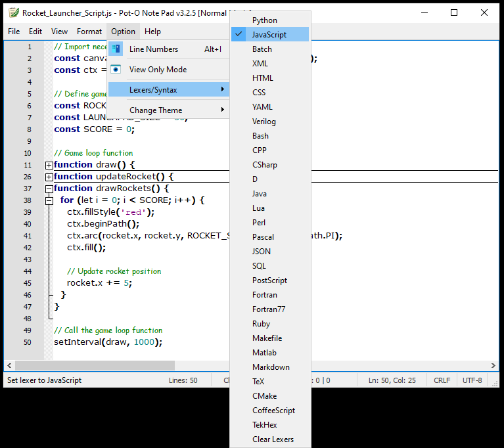The width and height of the screenshot is (504, 448).
Task: Click the View Only Mode eye icon
Action: [116, 70]
